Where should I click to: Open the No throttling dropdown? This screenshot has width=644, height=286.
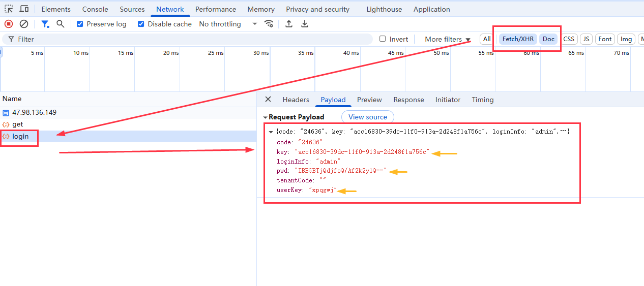coord(227,24)
